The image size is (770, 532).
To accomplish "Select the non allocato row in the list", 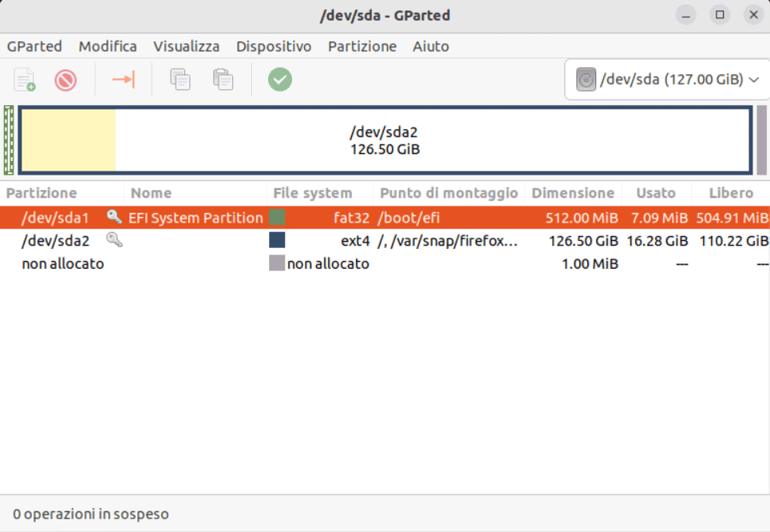I will point(63,263).
